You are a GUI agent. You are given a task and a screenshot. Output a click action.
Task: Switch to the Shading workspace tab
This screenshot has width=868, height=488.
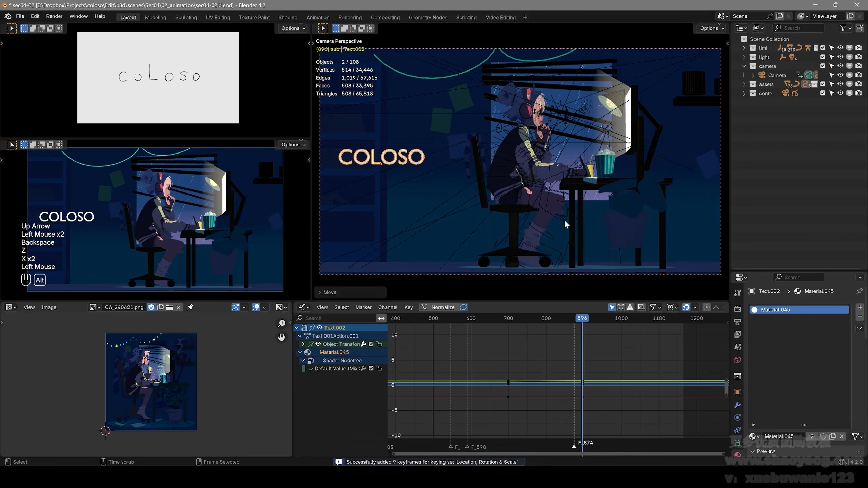tap(288, 17)
